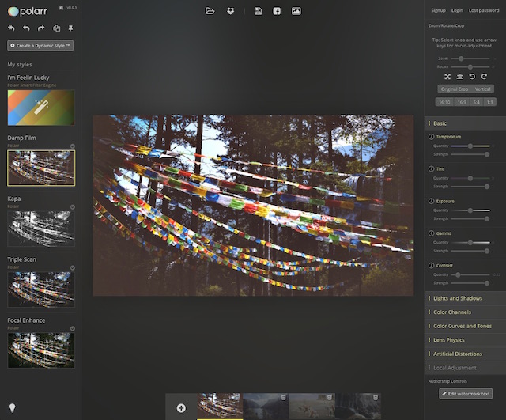The image size is (506, 420).
Task: Expand Color Curves and Tones section
Action: [x=465, y=326]
